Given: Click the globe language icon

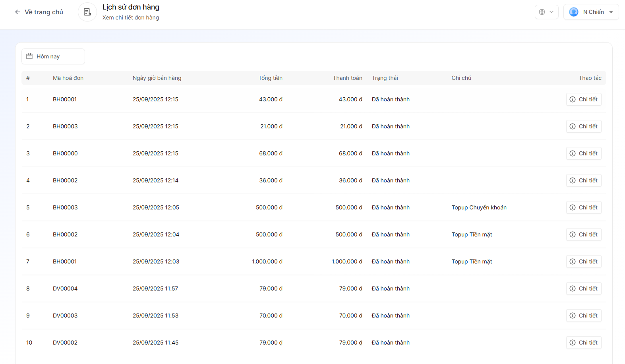Looking at the screenshot, I should click(x=542, y=12).
